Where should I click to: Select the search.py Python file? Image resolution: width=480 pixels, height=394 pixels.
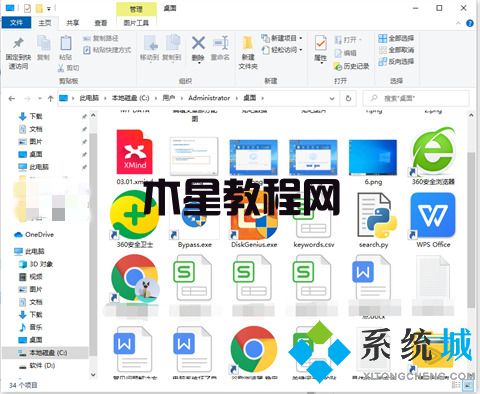pyautogui.click(x=373, y=220)
